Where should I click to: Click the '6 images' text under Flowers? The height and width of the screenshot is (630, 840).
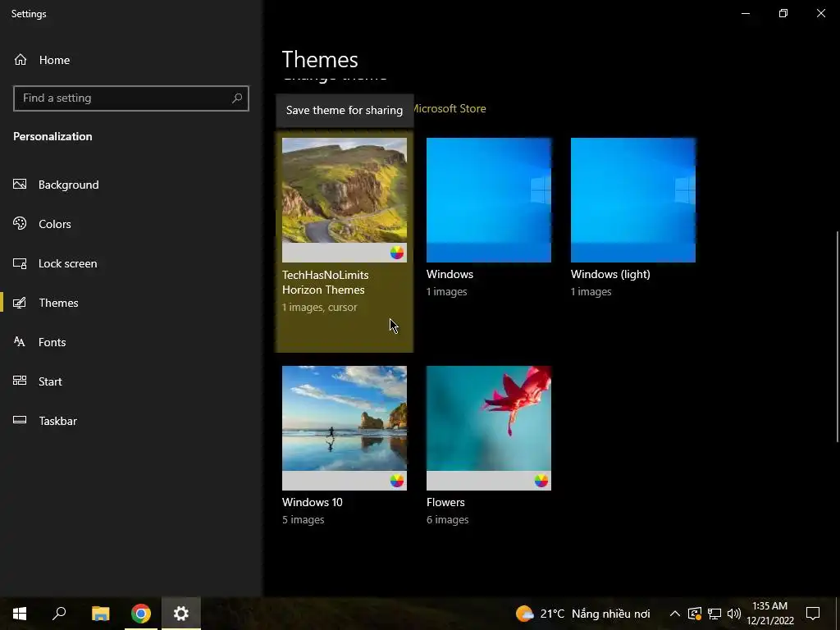point(447,519)
